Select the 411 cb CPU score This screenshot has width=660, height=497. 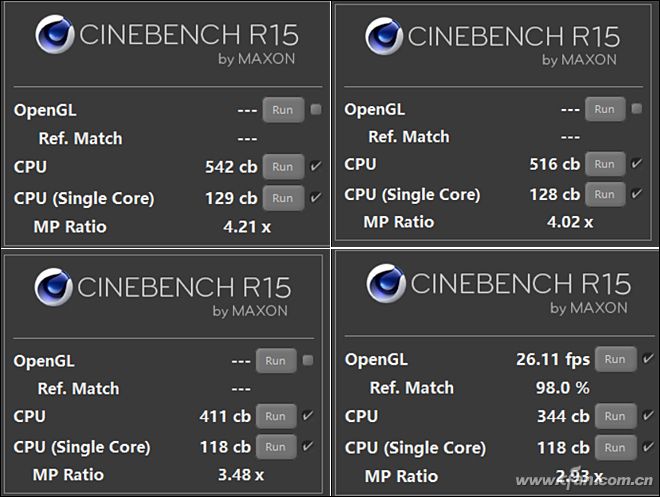225,417
